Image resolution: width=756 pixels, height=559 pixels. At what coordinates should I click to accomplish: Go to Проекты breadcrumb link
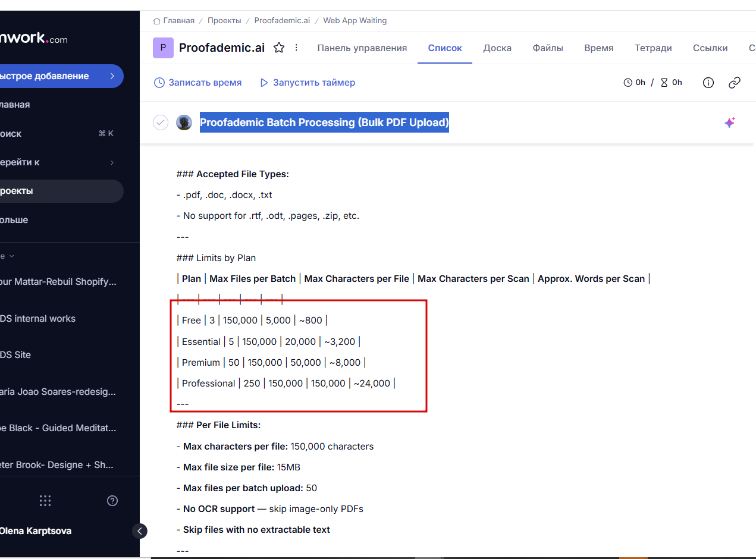pos(224,21)
